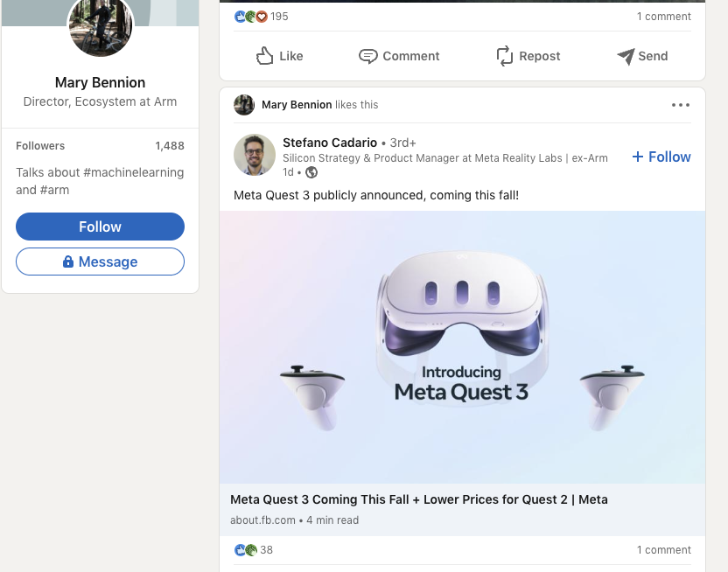Click the Comment speech bubble icon

(368, 56)
